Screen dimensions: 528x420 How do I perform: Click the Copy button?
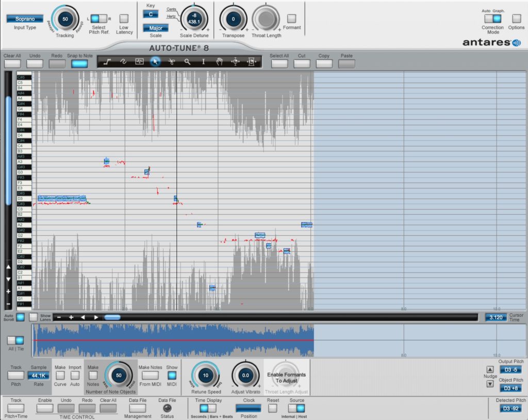[x=324, y=63]
